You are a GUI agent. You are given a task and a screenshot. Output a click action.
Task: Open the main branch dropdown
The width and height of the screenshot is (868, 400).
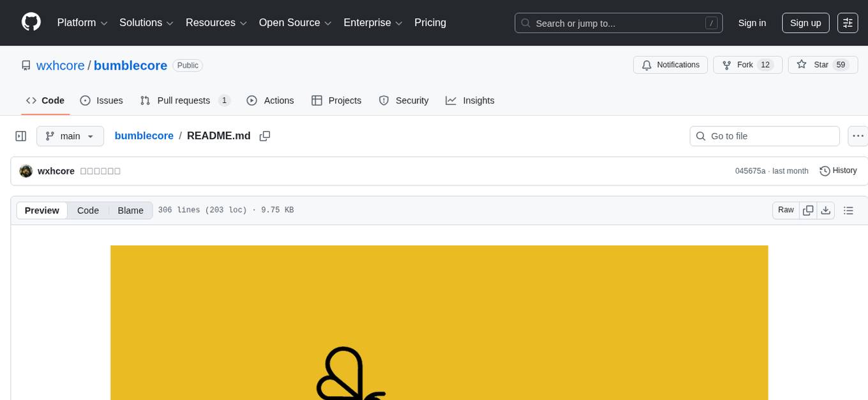pyautogui.click(x=70, y=135)
